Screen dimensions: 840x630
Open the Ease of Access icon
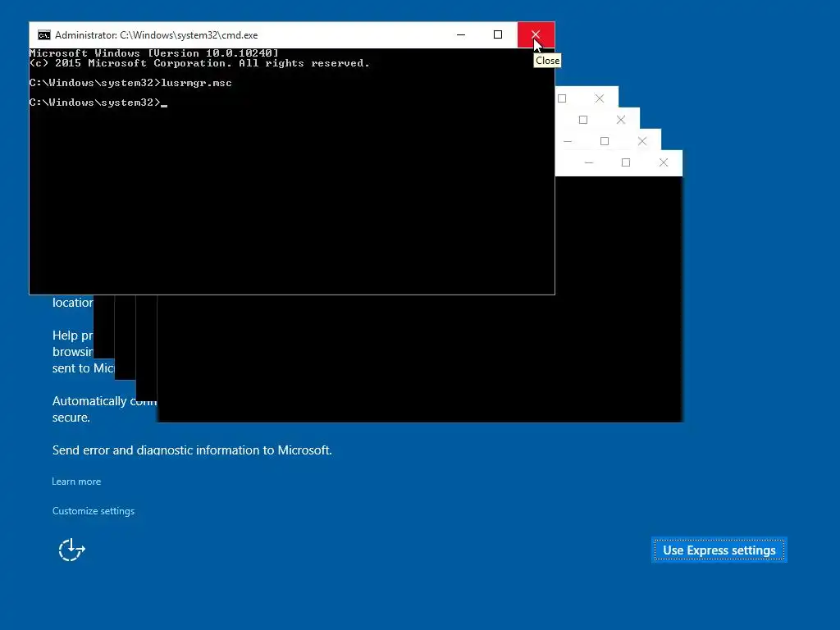click(72, 550)
